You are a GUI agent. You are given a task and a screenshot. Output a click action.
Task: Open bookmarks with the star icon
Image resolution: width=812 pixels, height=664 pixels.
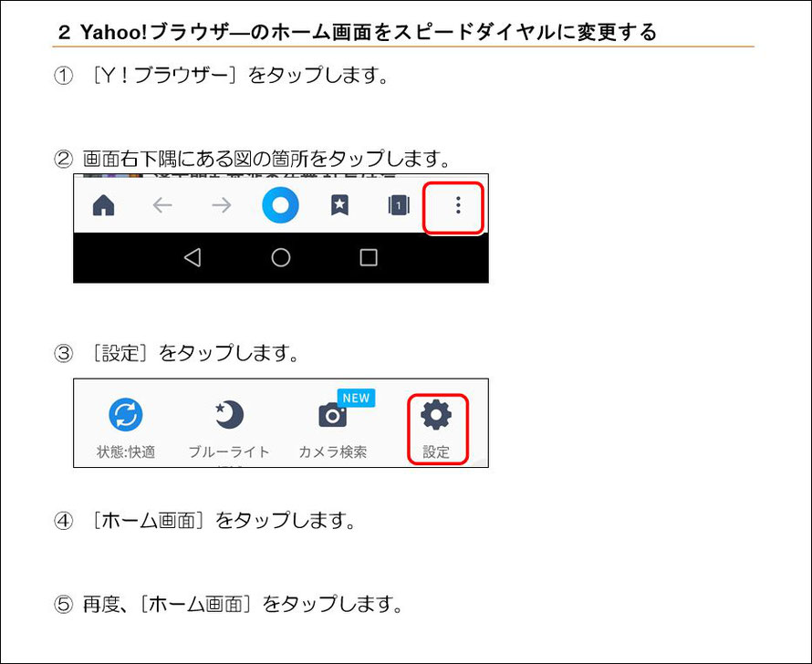click(339, 205)
